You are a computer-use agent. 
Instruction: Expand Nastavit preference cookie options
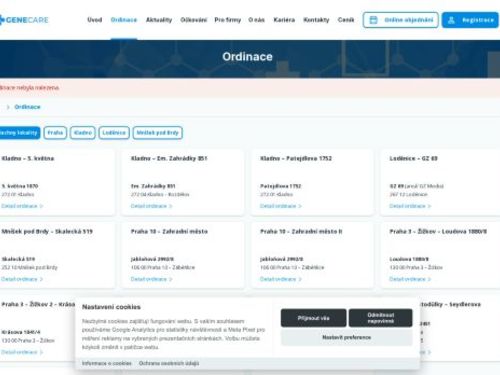[347, 337]
